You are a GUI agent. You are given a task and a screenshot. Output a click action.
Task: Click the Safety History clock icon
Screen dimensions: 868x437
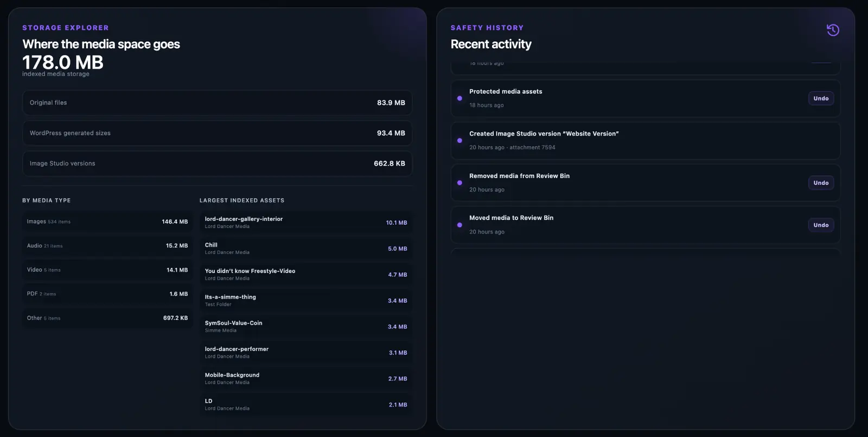tap(833, 30)
